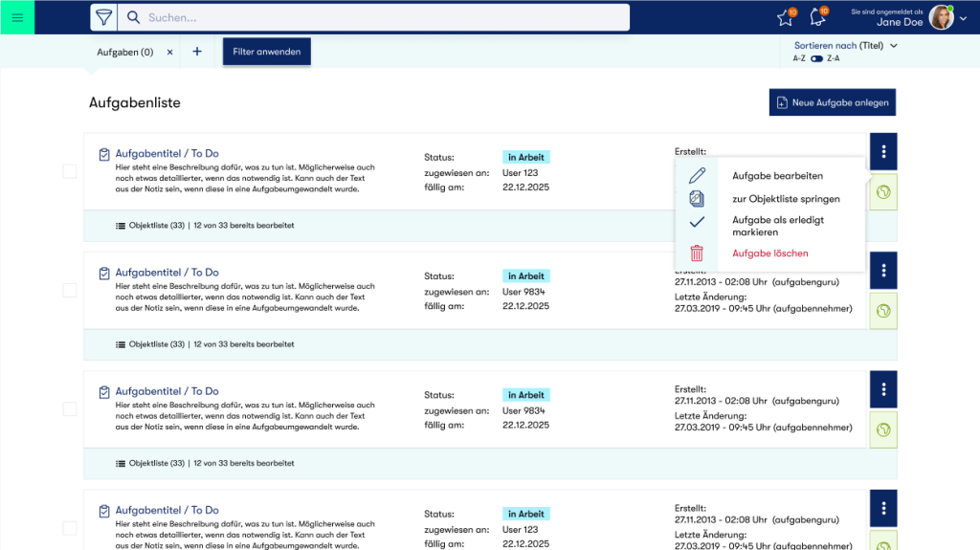The image size is (980, 550).
Task: Click into the Suchen search field
Action: coord(383,17)
